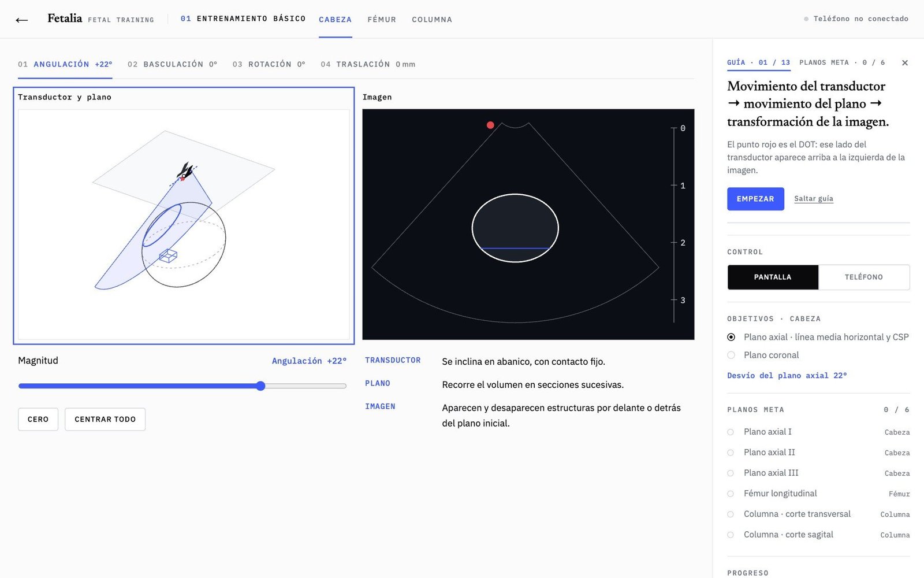The width and height of the screenshot is (924, 578).
Task: Open the Cabeza tab
Action: (x=335, y=20)
